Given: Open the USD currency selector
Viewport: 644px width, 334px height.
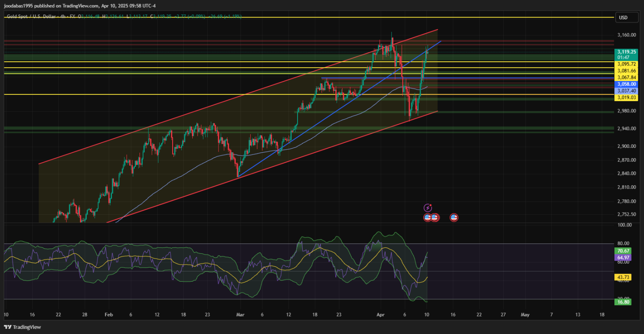Looking at the screenshot, I should 623,18.
